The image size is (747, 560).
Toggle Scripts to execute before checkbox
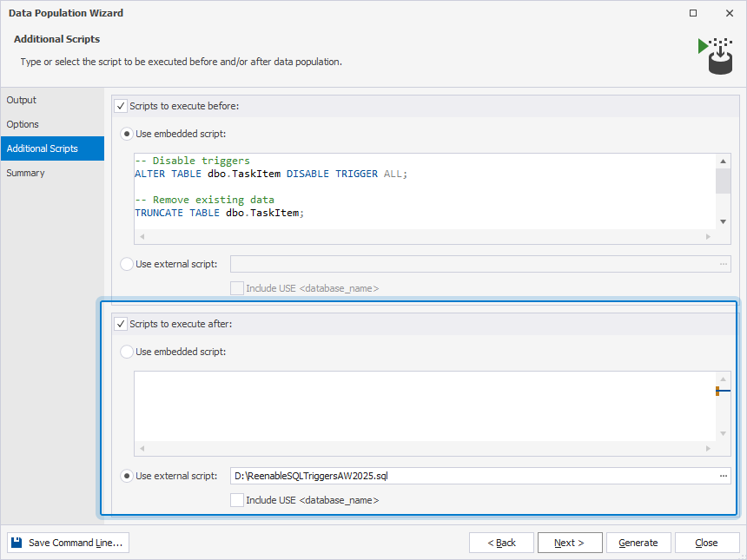121,106
